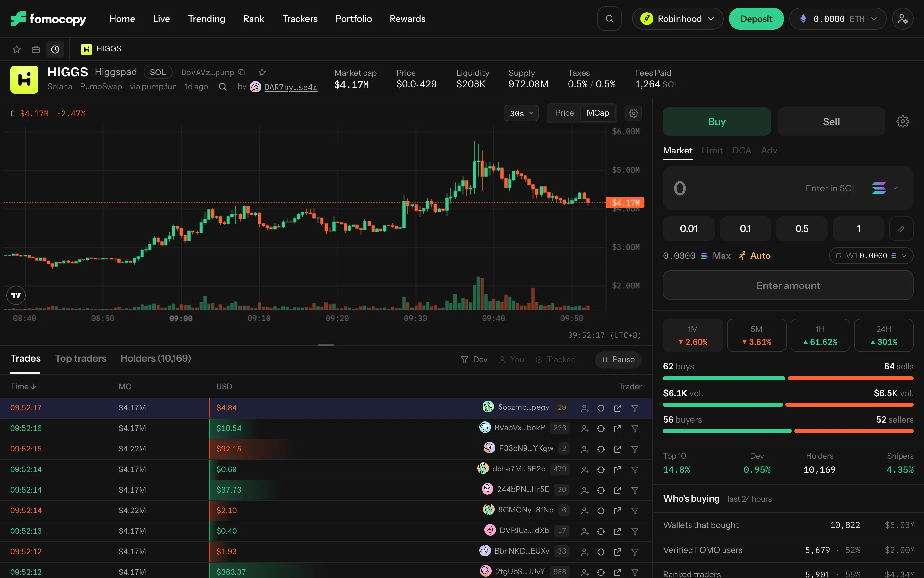Viewport: 924px width, 578px height.
Task: Follow trader 5oczmb...pegy with add-user icon
Action: point(585,408)
